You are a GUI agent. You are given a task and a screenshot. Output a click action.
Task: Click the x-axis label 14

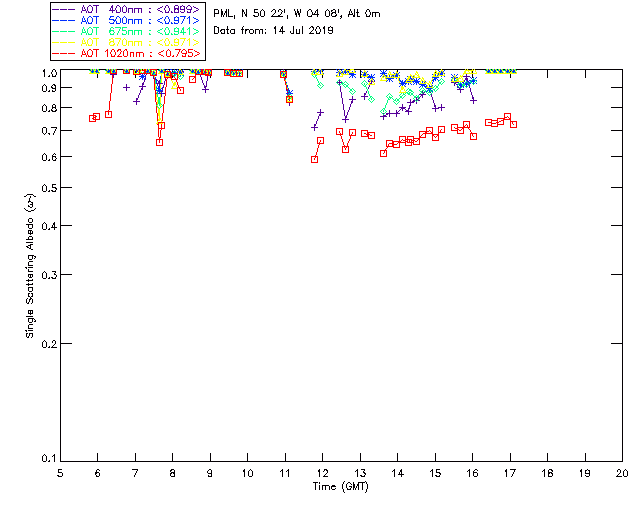tap(398, 473)
